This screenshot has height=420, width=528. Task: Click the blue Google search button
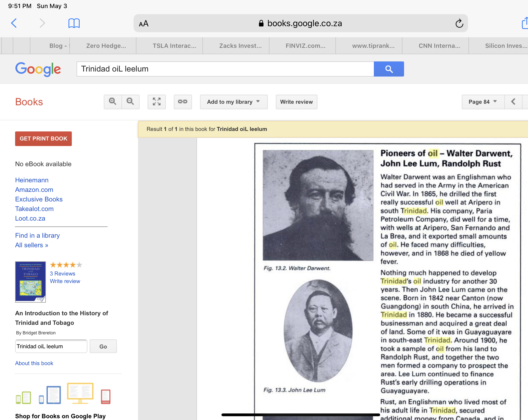pos(389,69)
